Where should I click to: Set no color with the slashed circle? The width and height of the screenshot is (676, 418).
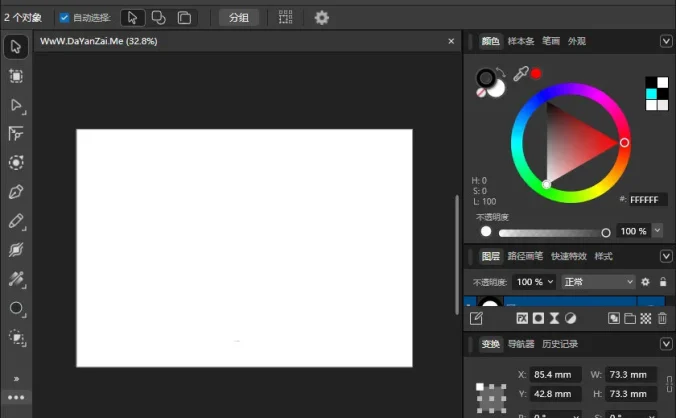coord(481,93)
